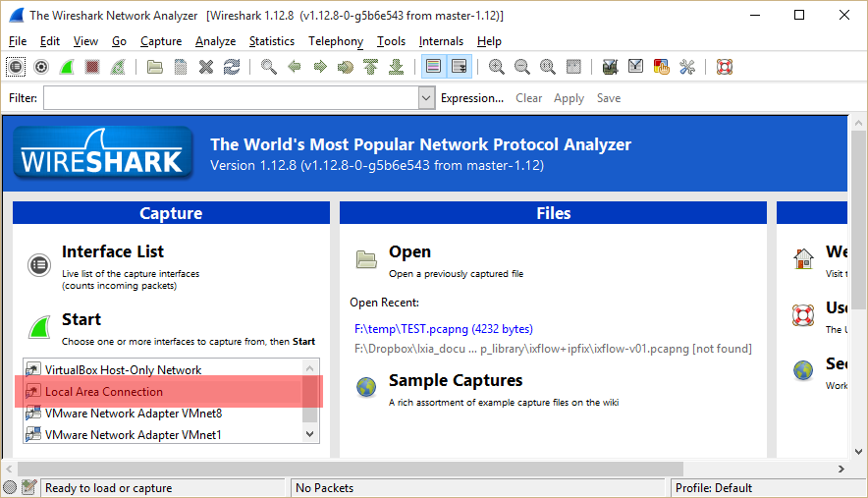Zoom in using toolbar magnifier plus
Screen dimensions: 868x498
[497, 67]
